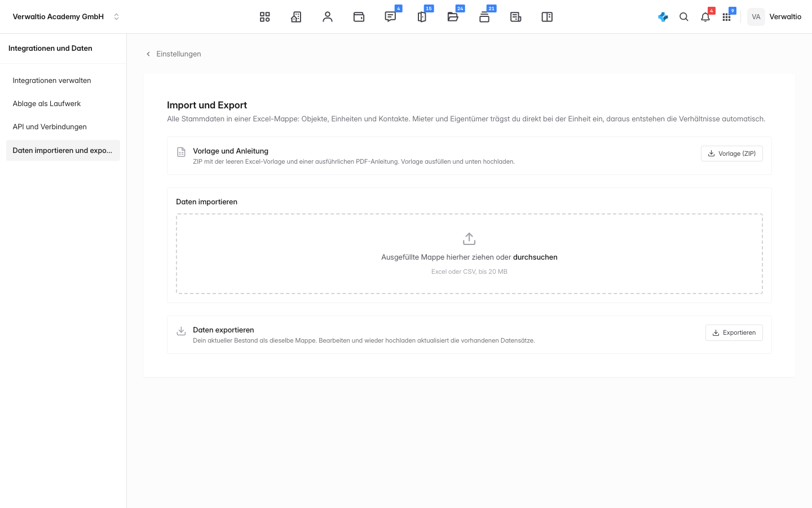
Task: Click the 'Import und Export' page heading
Action: 207,105
